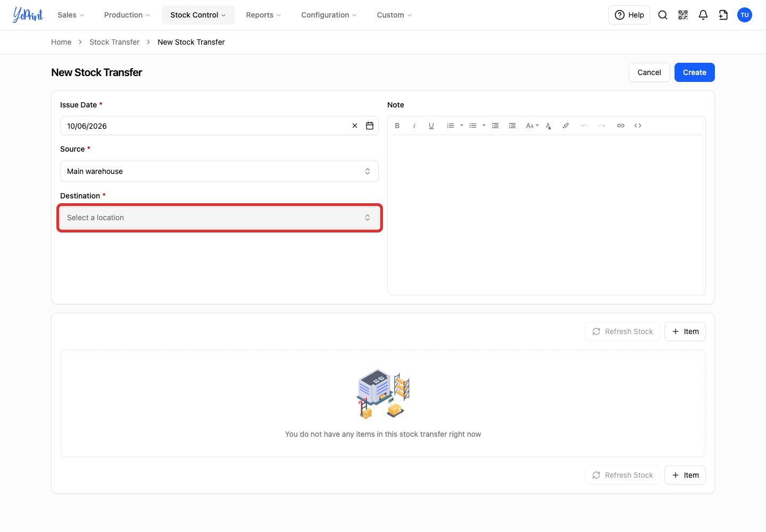Open the Help button
766x532 pixels.
pyautogui.click(x=629, y=15)
